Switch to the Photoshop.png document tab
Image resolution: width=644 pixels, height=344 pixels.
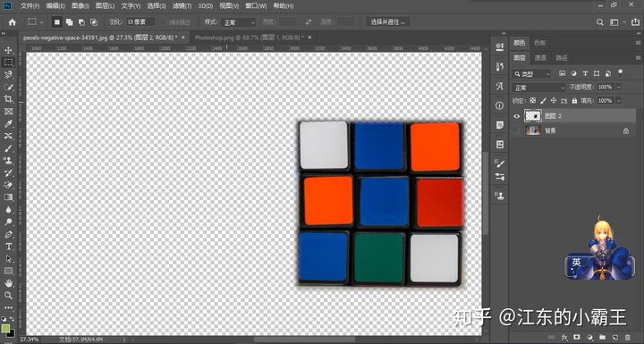pyautogui.click(x=250, y=38)
